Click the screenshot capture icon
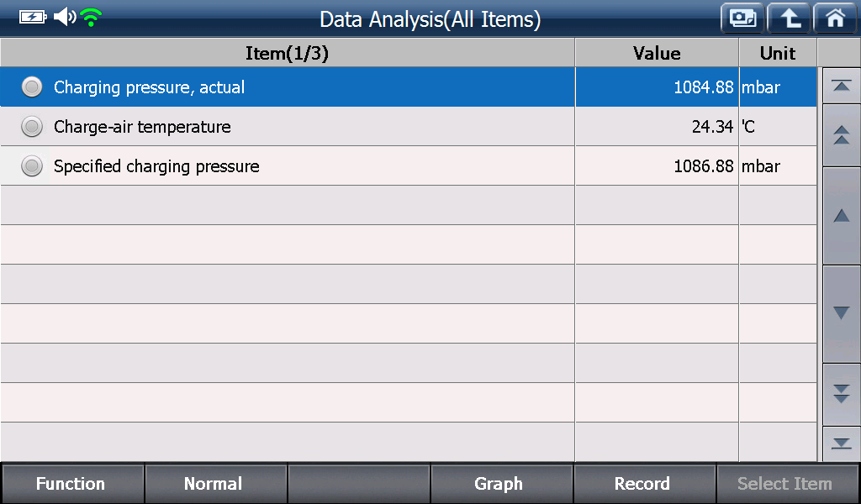This screenshot has width=861, height=504. click(x=742, y=18)
